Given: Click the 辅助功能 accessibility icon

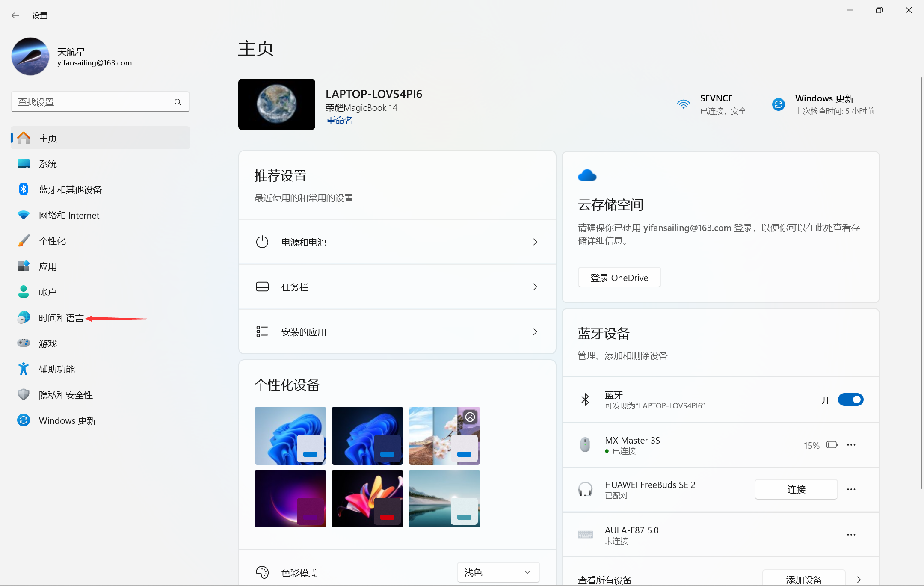Looking at the screenshot, I should (x=24, y=369).
